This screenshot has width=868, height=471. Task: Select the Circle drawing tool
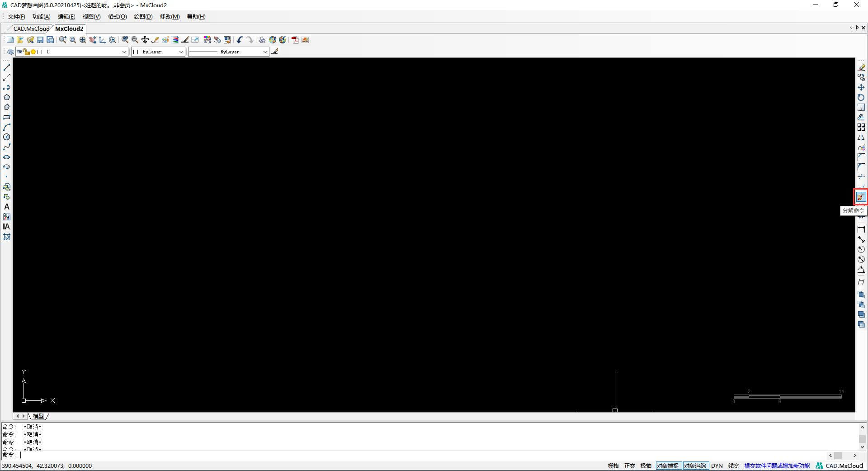(7, 137)
